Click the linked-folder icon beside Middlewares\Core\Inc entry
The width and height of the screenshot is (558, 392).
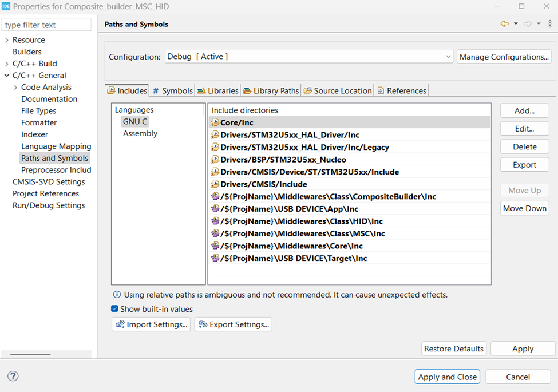pos(214,246)
